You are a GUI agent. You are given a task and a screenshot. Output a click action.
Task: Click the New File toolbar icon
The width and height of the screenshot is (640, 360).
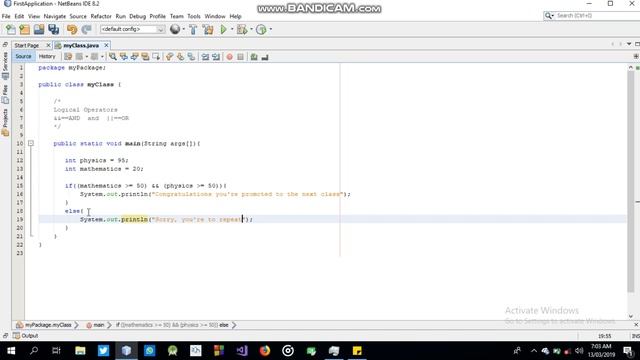tap(11, 29)
